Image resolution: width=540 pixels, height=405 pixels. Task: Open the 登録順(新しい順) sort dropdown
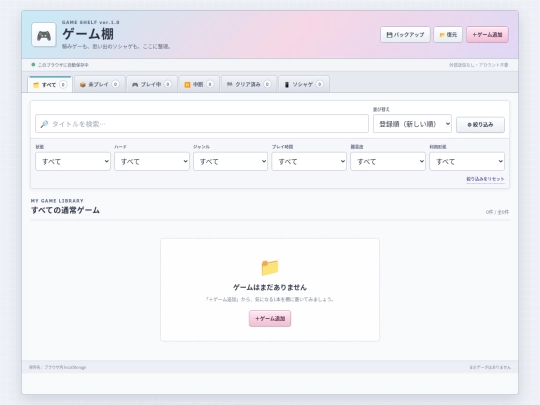click(412, 124)
